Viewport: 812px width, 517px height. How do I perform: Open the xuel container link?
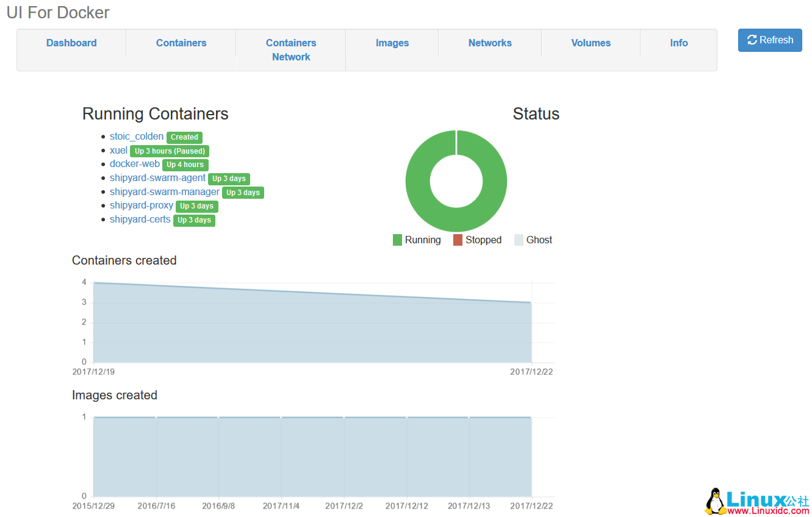click(118, 151)
